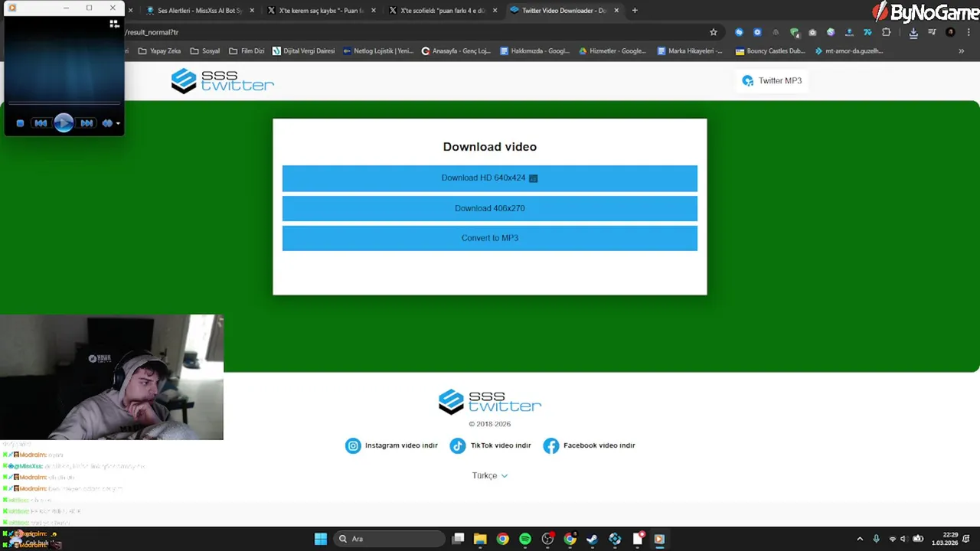Open the Twitter MP3 link

[x=772, y=80]
